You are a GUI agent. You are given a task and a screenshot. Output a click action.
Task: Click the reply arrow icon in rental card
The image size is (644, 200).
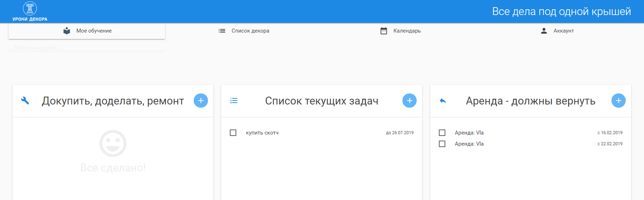(443, 101)
